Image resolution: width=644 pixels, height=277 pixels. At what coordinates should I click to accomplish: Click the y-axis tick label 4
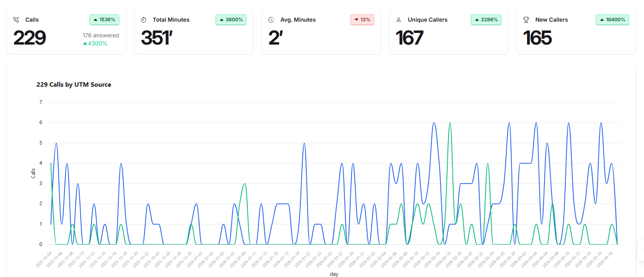point(41,163)
